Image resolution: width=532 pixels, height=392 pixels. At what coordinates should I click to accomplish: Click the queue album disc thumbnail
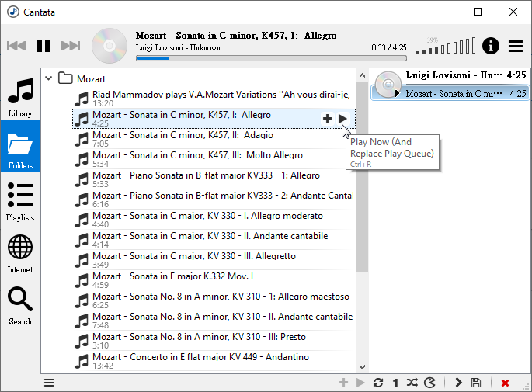388,84
